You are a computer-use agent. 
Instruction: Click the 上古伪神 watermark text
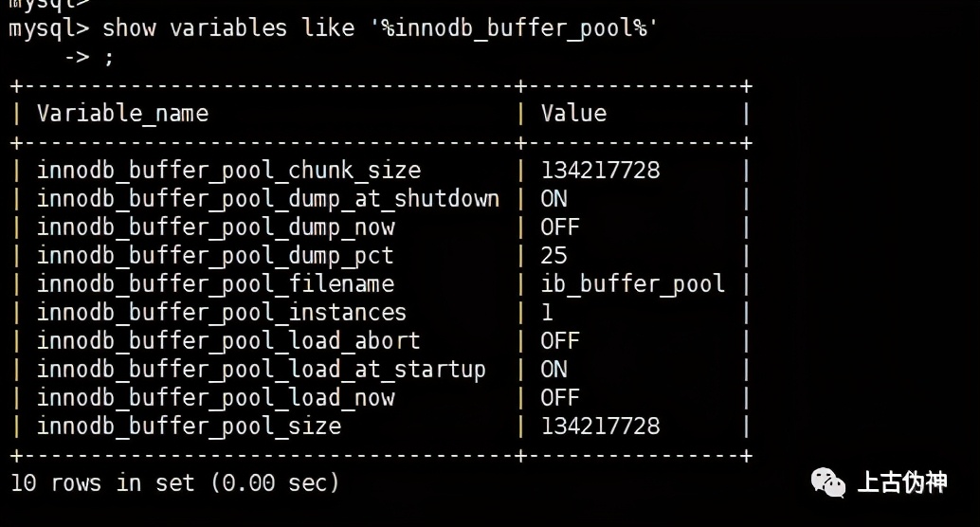902,482
